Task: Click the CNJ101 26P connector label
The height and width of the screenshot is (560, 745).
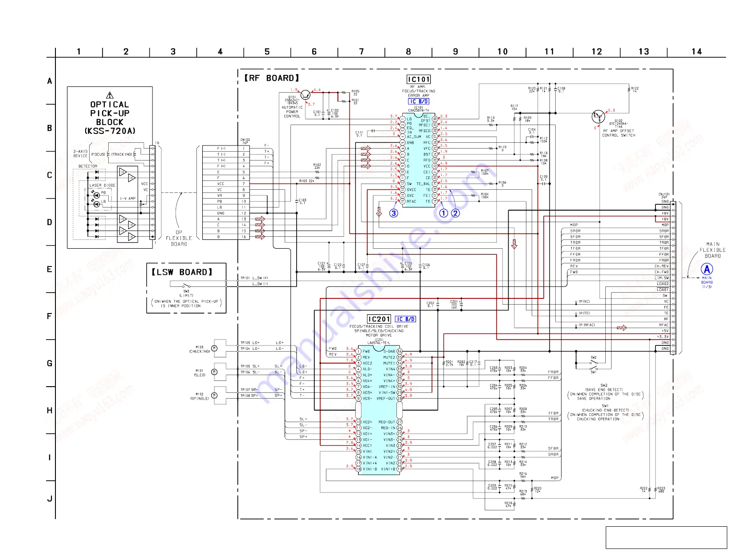Action: click(x=664, y=196)
